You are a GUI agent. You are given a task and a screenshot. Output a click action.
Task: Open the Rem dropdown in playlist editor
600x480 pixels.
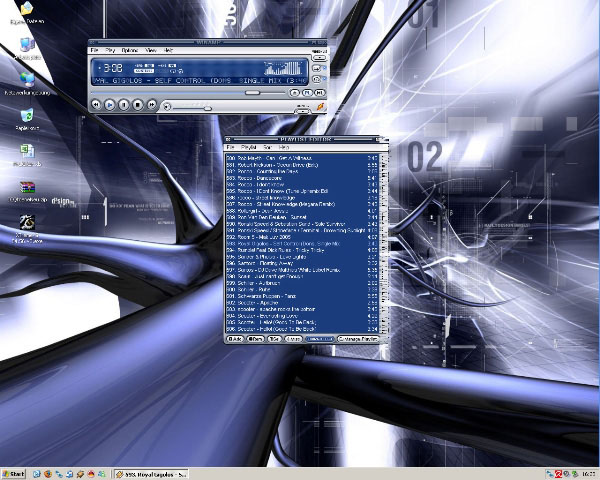coord(254,338)
